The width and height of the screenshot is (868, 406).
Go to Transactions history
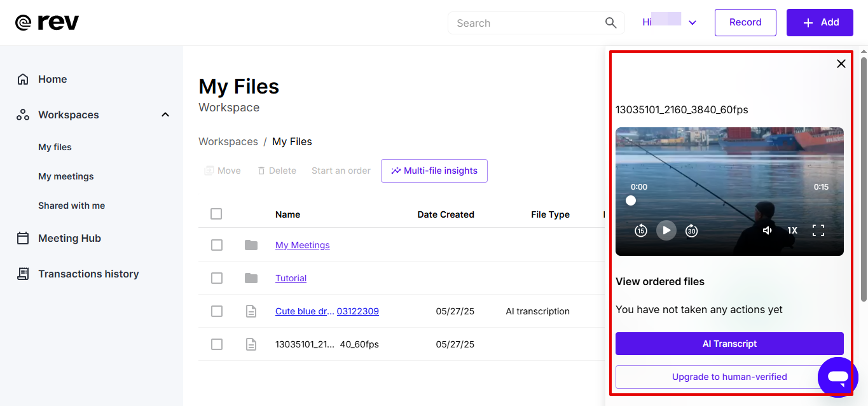pyautogui.click(x=88, y=274)
